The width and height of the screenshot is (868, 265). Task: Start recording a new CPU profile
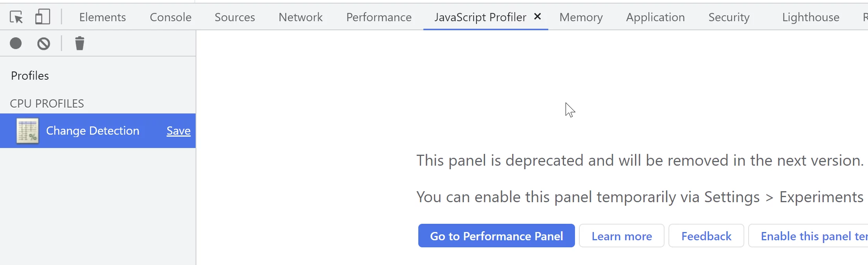15,43
